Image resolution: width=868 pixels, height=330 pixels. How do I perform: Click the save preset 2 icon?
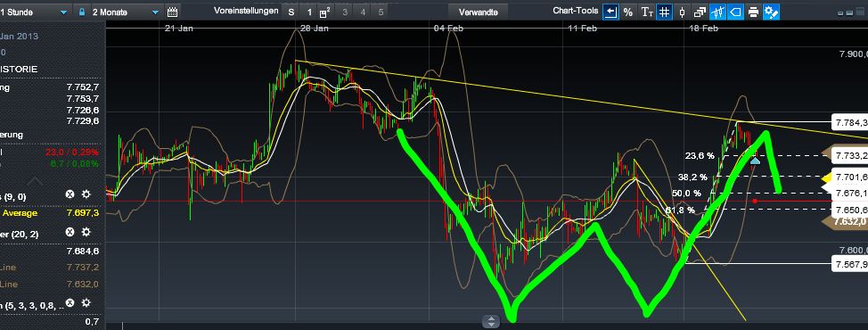[325, 12]
